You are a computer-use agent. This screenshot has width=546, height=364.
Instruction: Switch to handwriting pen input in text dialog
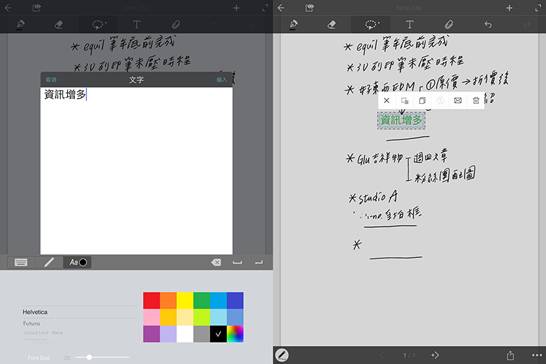pyautogui.click(x=49, y=262)
